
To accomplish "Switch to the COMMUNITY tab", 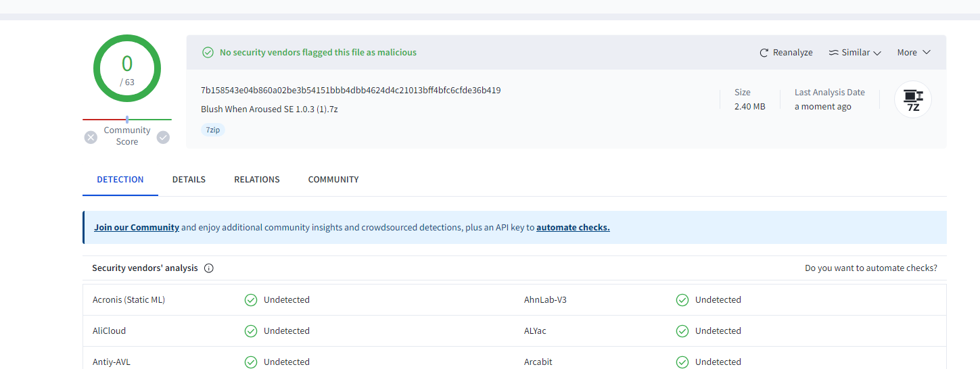I will pyautogui.click(x=333, y=180).
